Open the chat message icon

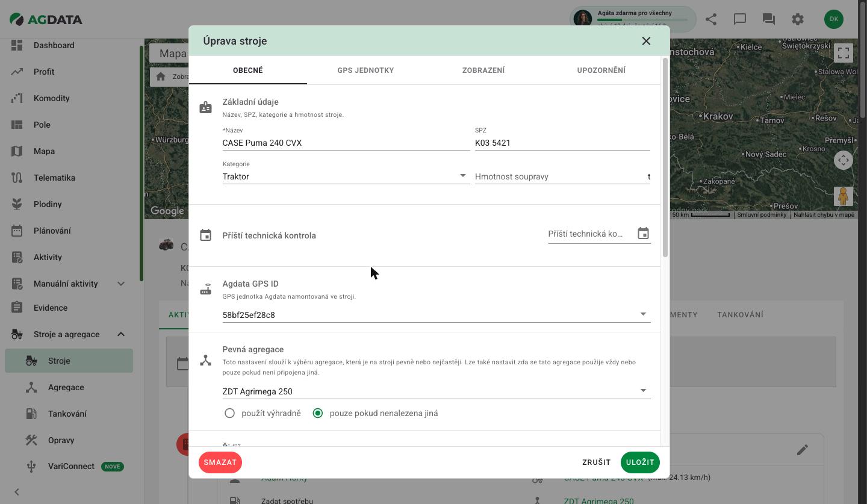coord(740,19)
